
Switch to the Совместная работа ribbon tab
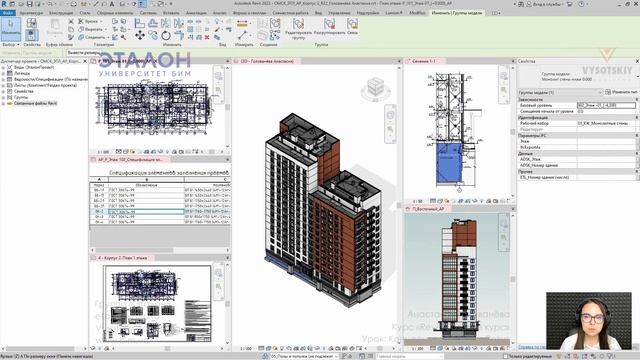click(291, 13)
